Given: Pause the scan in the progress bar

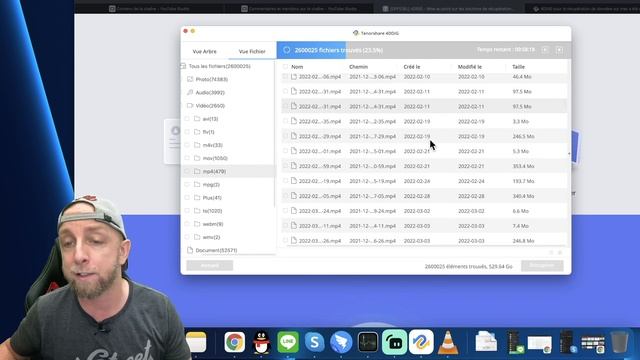Looking at the screenshot, I should click(x=545, y=50).
